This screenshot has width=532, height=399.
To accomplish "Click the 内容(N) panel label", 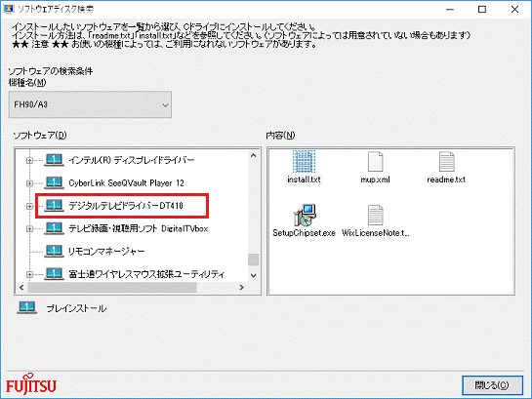I will [x=280, y=136].
